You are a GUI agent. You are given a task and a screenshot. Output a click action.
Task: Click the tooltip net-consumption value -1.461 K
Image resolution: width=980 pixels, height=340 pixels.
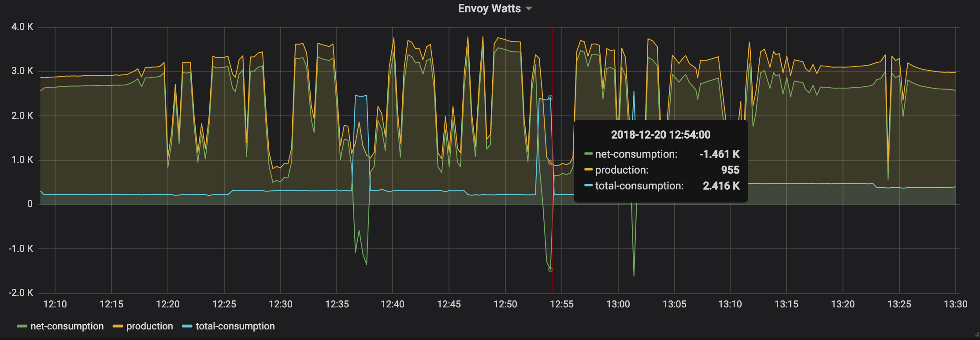(x=720, y=154)
